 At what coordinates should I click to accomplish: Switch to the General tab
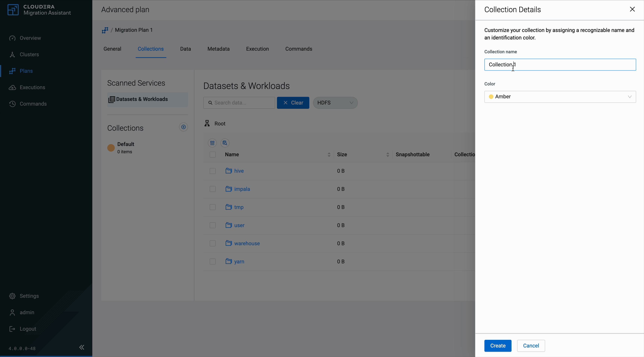click(112, 49)
